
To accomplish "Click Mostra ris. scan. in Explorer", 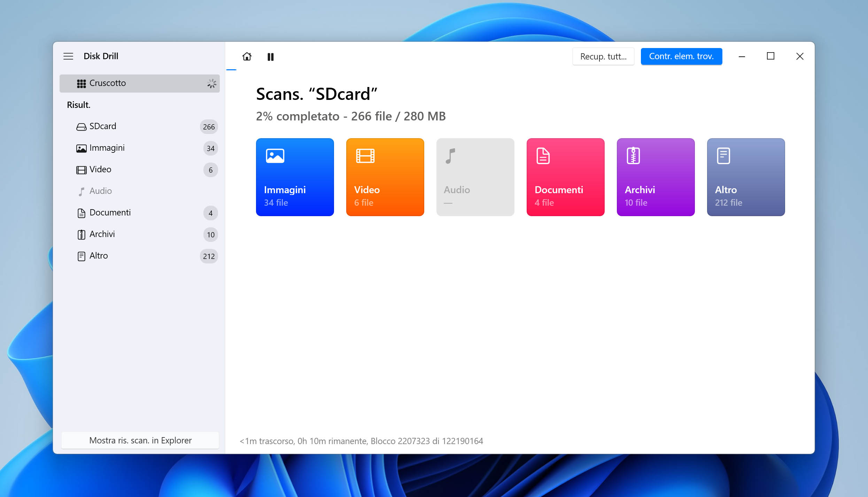I will (x=140, y=440).
